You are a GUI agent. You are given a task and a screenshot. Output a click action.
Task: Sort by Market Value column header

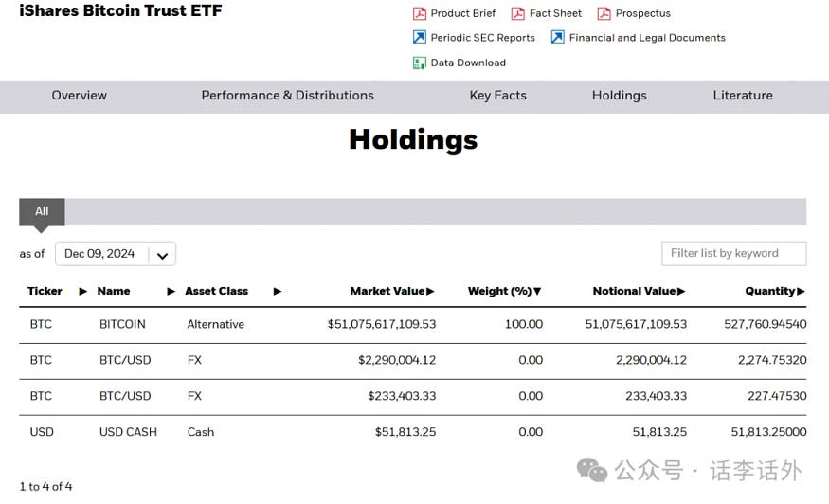tap(387, 292)
